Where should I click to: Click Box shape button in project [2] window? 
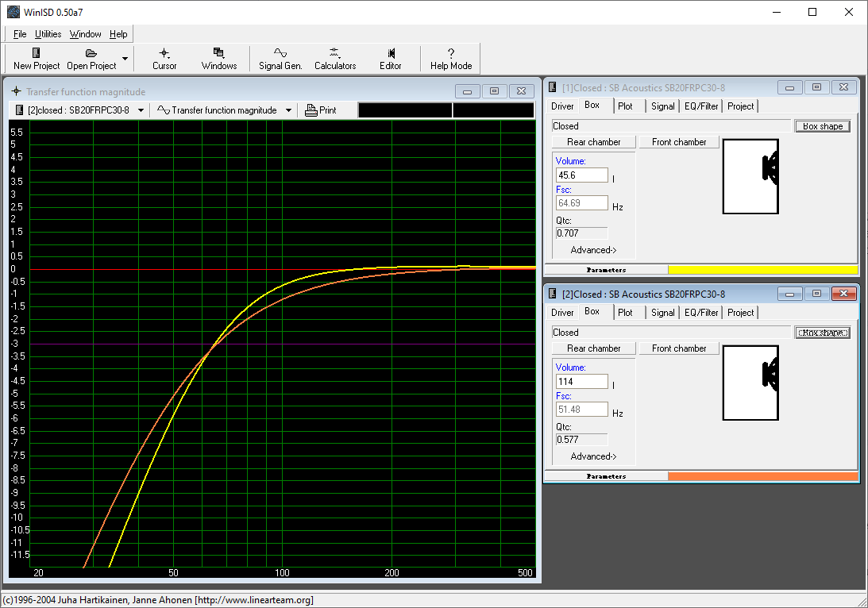pyautogui.click(x=823, y=333)
